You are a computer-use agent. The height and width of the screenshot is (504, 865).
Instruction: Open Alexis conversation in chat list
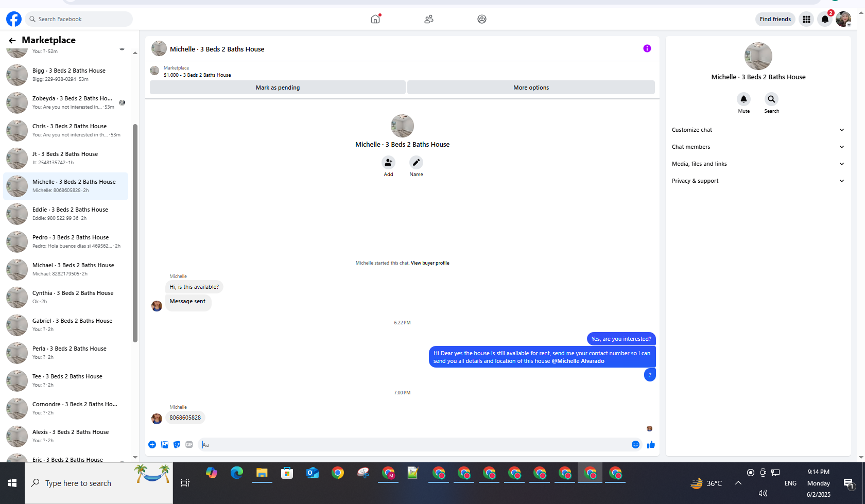click(66, 437)
